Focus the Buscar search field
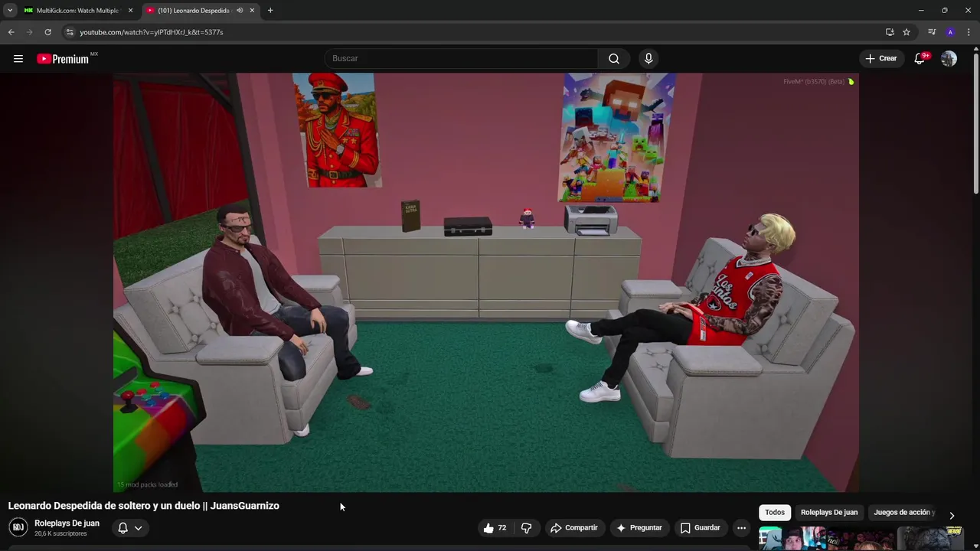 click(462, 59)
